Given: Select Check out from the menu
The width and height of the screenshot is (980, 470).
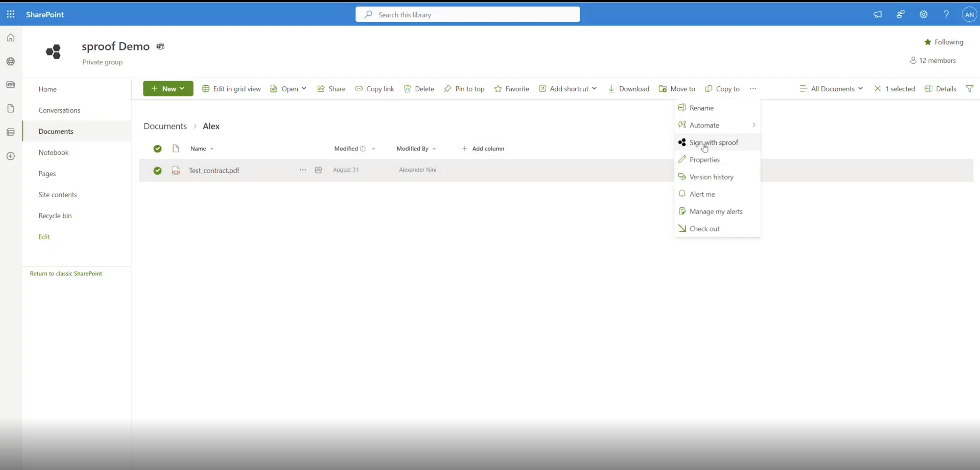Looking at the screenshot, I should click(717, 229).
